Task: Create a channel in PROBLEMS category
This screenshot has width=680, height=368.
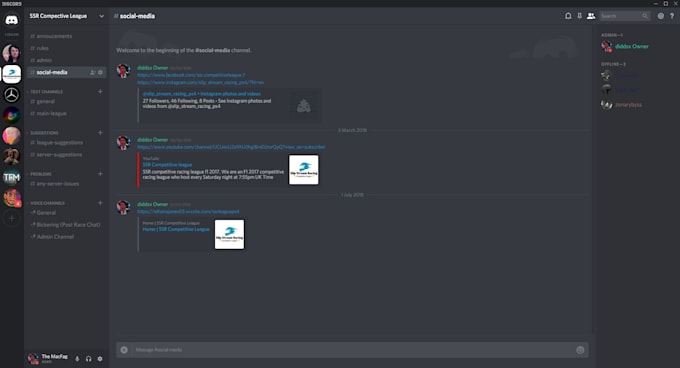Action: [x=100, y=174]
